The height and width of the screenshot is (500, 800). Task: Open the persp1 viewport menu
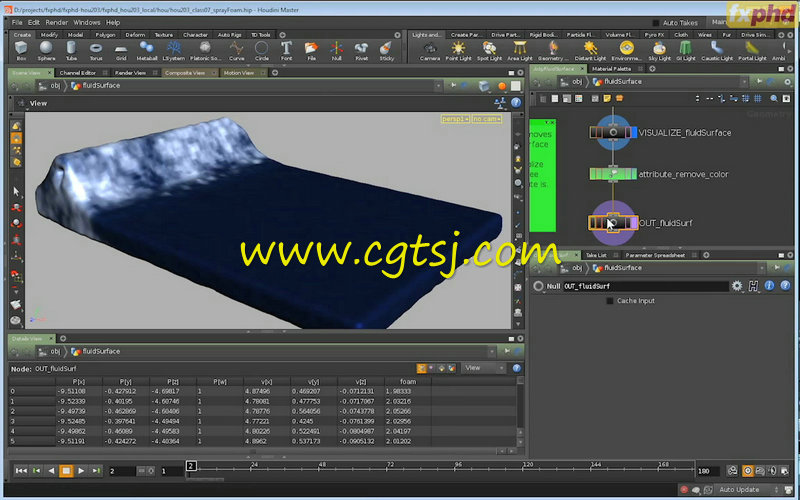455,119
